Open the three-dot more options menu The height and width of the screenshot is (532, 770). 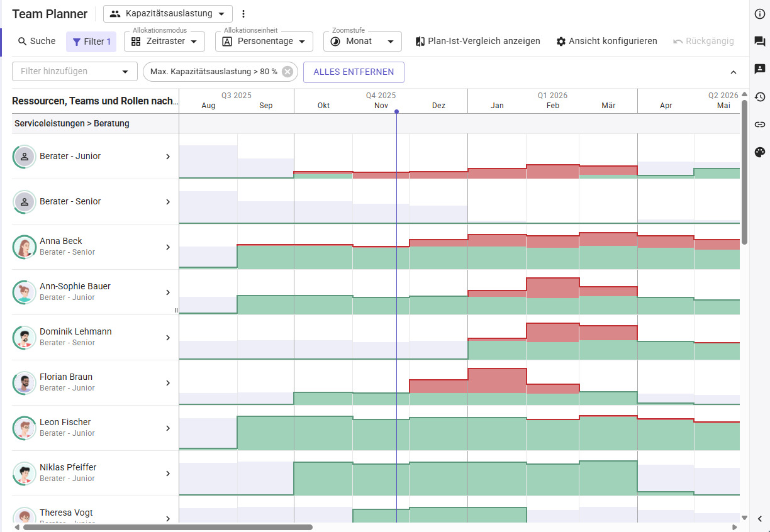(x=244, y=14)
